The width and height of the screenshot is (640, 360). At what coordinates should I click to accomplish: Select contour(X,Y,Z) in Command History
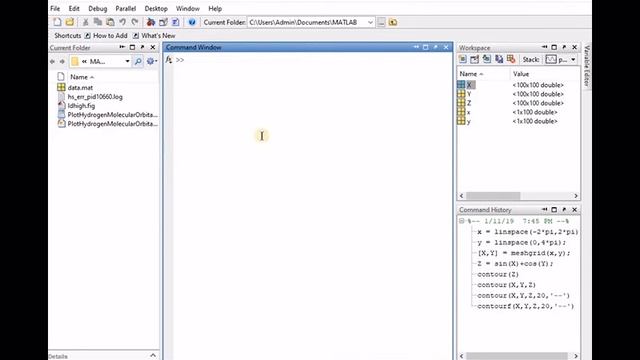(507, 285)
